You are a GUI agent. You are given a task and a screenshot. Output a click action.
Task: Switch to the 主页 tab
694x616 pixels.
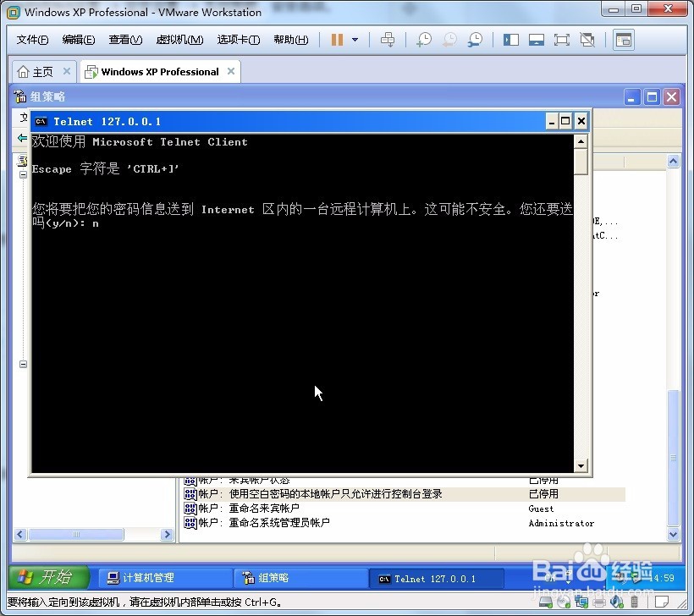pyautogui.click(x=42, y=71)
